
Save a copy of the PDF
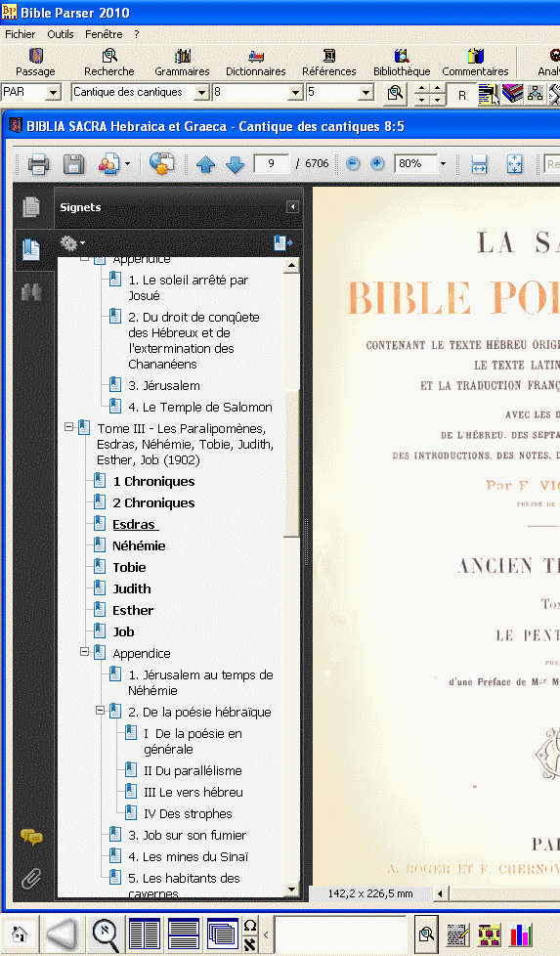click(73, 163)
